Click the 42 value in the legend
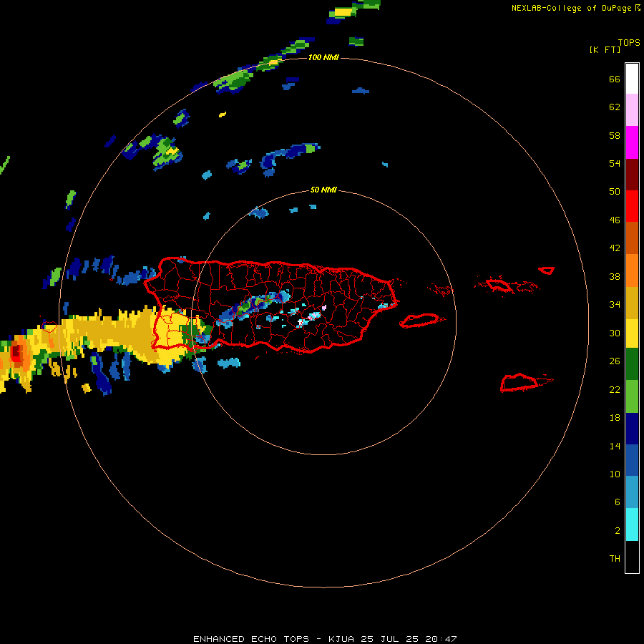This screenshot has height=644, width=644. (615, 248)
